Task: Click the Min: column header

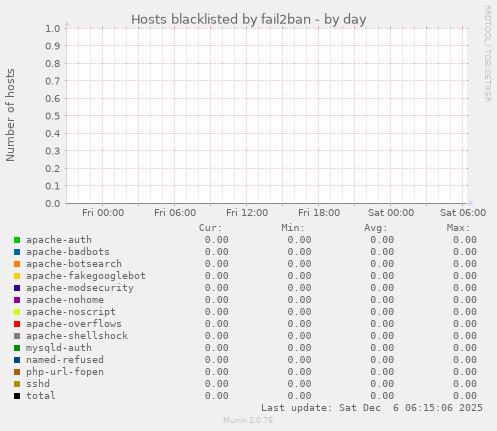Action: click(293, 228)
